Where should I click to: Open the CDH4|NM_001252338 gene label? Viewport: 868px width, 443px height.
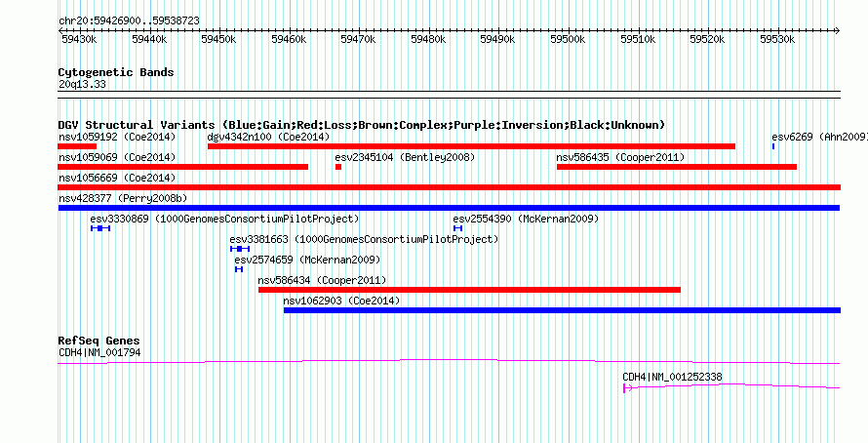pos(672,377)
